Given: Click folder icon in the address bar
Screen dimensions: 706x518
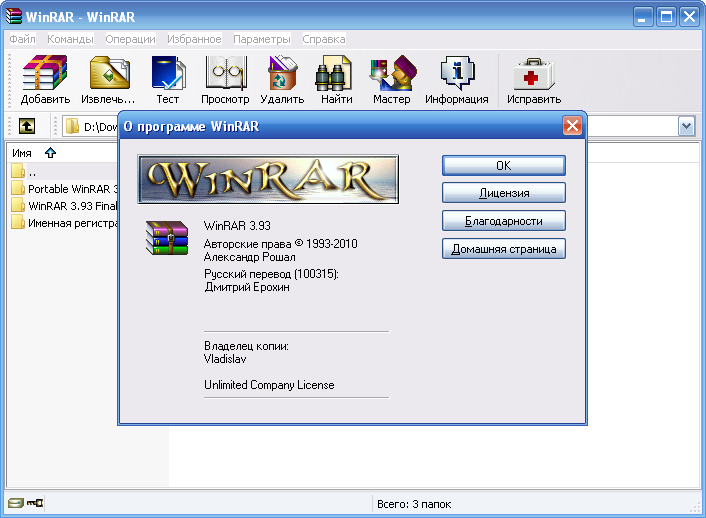Looking at the screenshot, I should click(72, 127).
